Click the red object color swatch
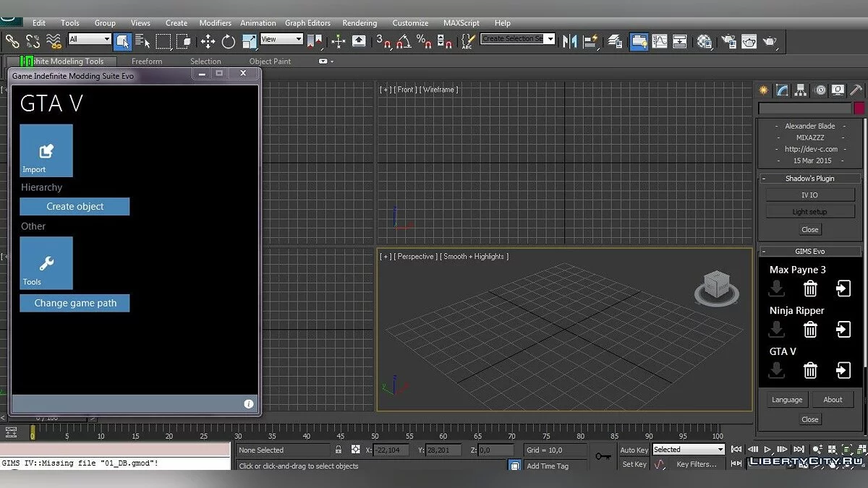 tap(859, 108)
